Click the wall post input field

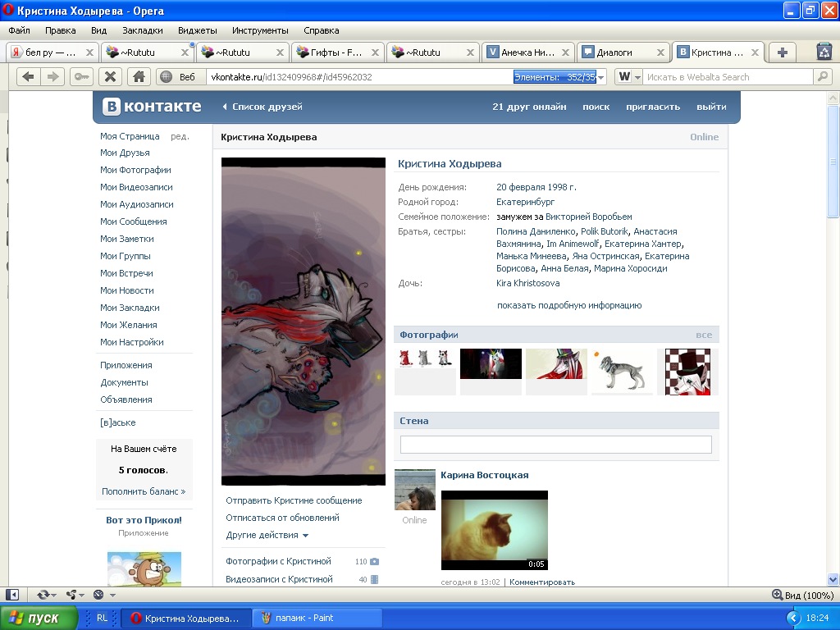click(556, 445)
